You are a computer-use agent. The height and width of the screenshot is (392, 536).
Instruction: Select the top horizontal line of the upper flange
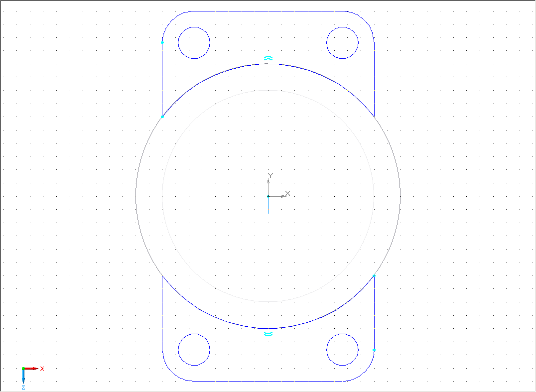pos(268,11)
